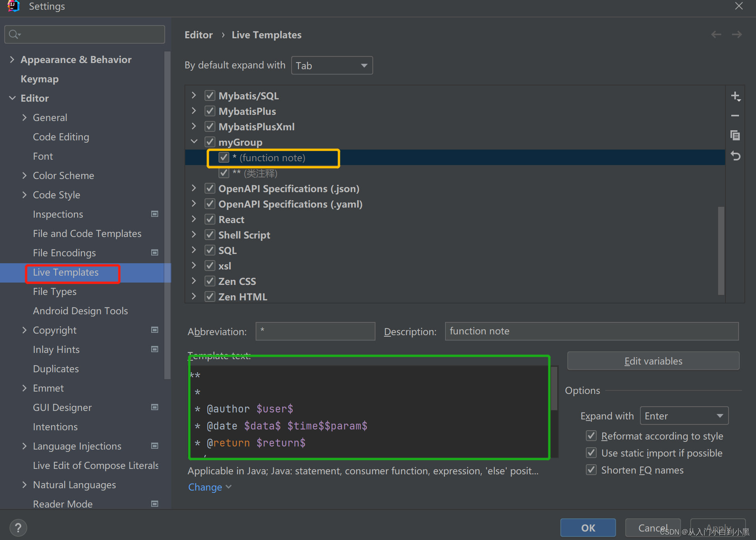Open Intentions settings page

(x=55, y=427)
